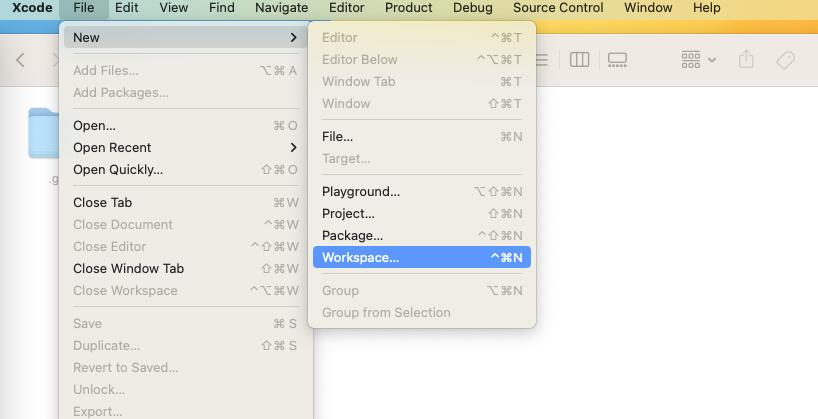Close the File menu in menu bar

click(83, 8)
